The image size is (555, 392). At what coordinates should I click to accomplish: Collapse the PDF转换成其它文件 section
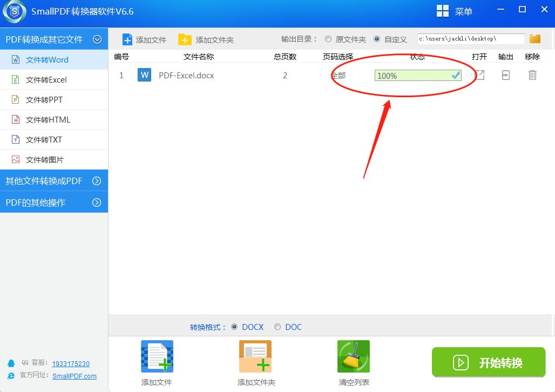pyautogui.click(x=97, y=39)
